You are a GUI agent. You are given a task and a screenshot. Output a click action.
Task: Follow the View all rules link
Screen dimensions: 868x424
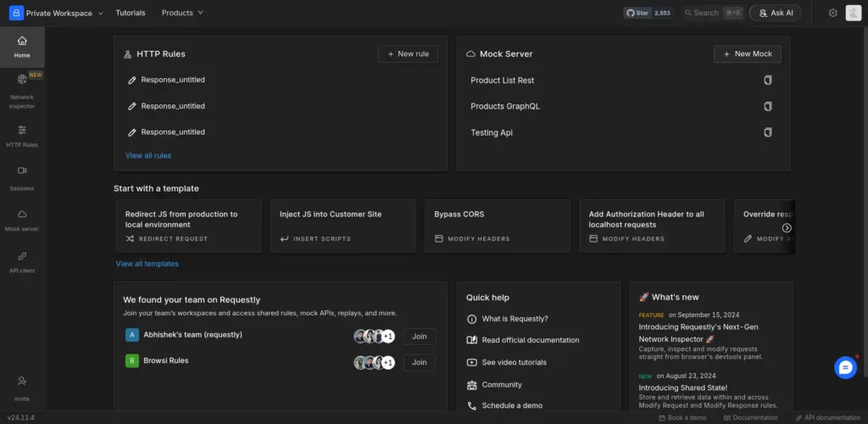click(148, 155)
